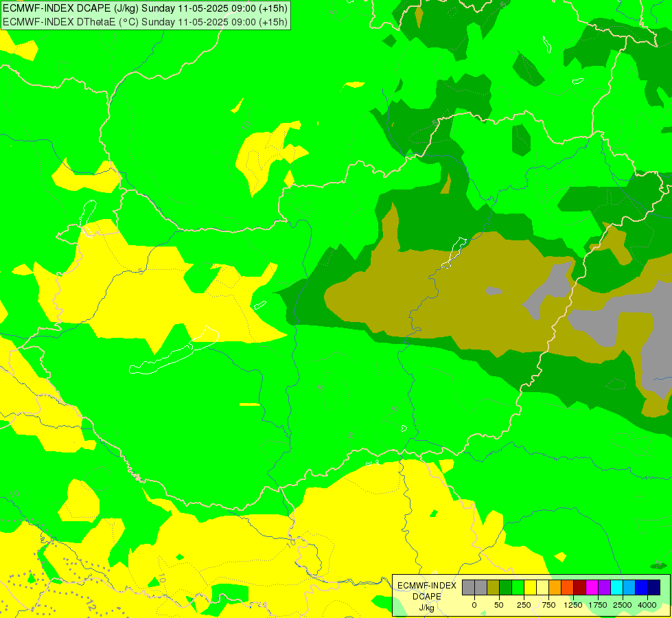Click the "J/kg" unit label in legend
Viewport: 672px width, 618px height.
427,608
